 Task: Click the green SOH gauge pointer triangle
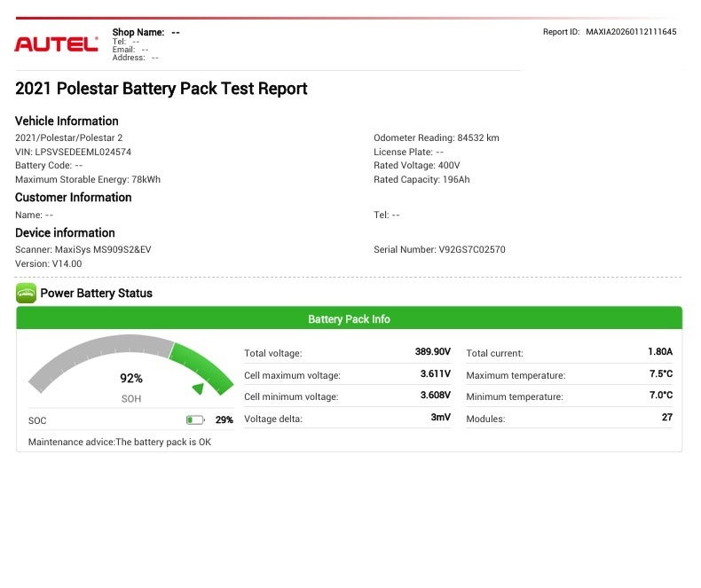199,388
